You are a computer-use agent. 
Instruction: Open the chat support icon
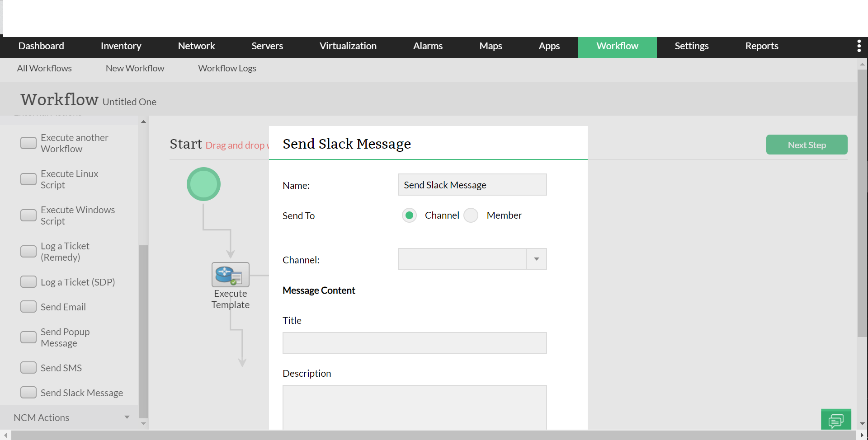click(x=835, y=420)
